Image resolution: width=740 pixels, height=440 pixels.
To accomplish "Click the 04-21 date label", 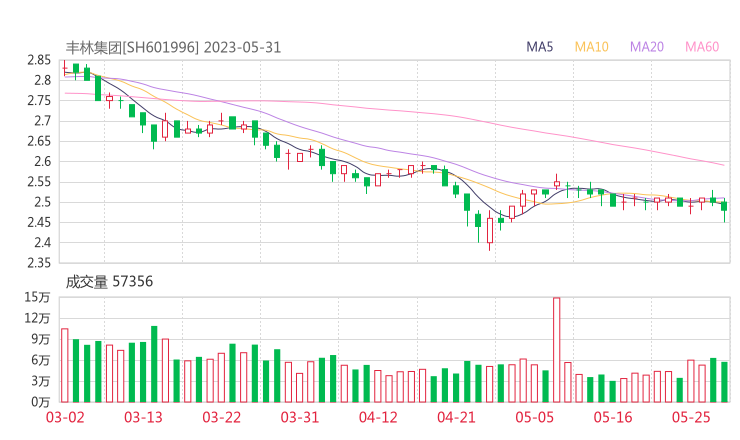I will pyautogui.click(x=456, y=417).
